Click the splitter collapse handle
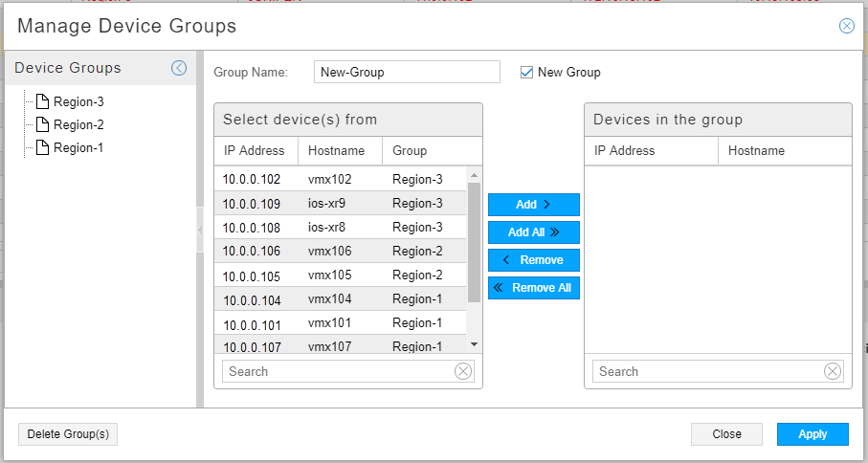This screenshot has height=463, width=868. tap(200, 230)
